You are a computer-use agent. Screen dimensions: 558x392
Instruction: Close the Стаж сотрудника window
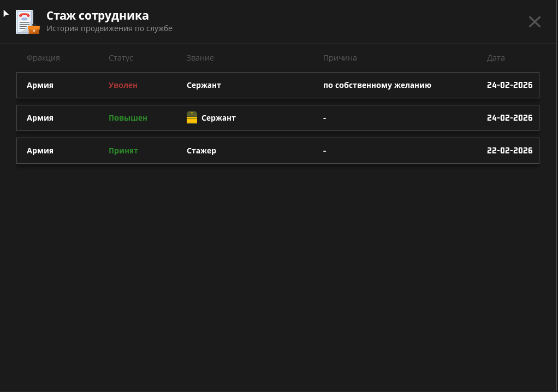pyautogui.click(x=535, y=22)
